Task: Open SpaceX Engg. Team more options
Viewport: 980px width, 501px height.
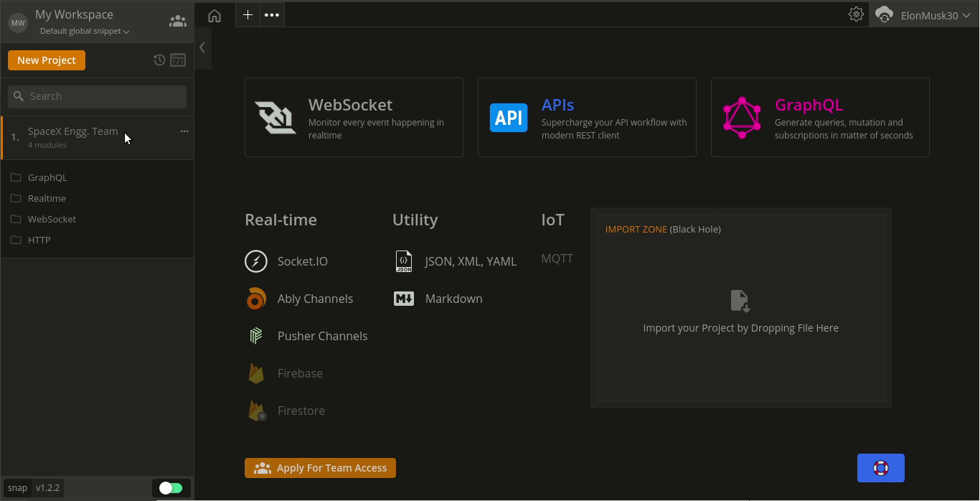Action: [184, 131]
